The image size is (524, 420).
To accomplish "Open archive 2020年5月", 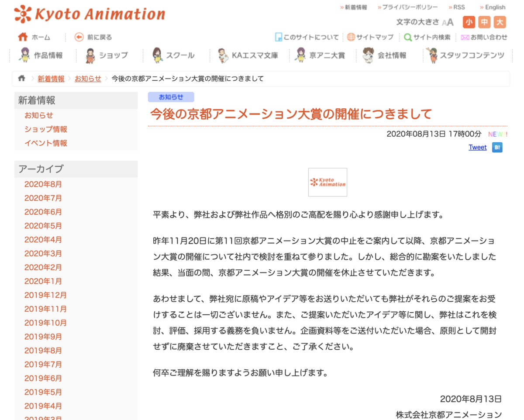I will click(x=43, y=226).
